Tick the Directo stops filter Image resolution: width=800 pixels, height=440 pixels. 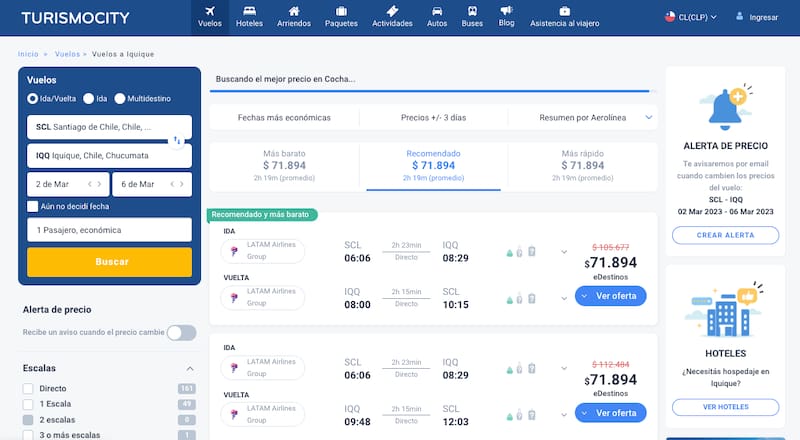point(29,388)
